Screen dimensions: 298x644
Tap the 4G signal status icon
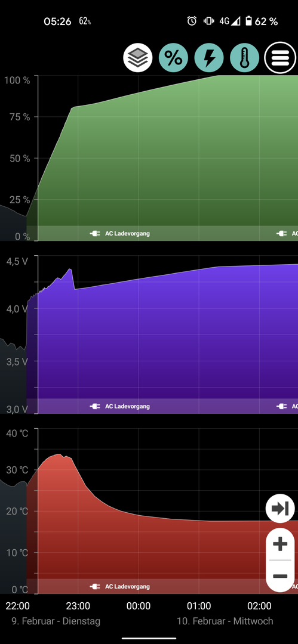pyautogui.click(x=230, y=21)
